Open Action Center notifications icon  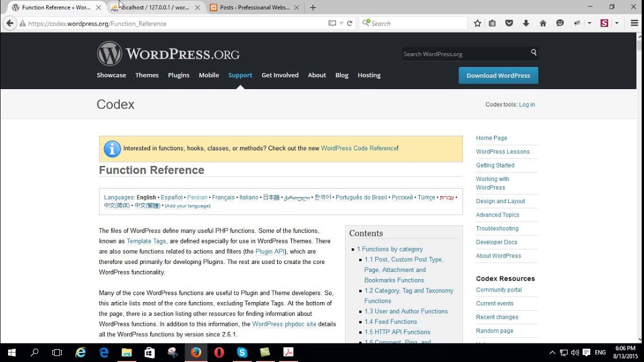pyautogui.click(x=586, y=352)
